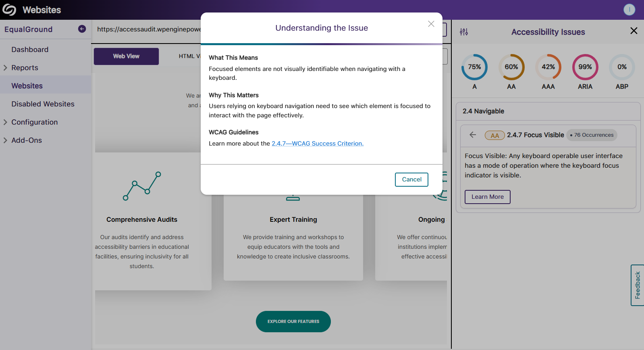This screenshot has height=350, width=644.
Task: Close the Accessibility Issues panel
Action: click(x=634, y=31)
